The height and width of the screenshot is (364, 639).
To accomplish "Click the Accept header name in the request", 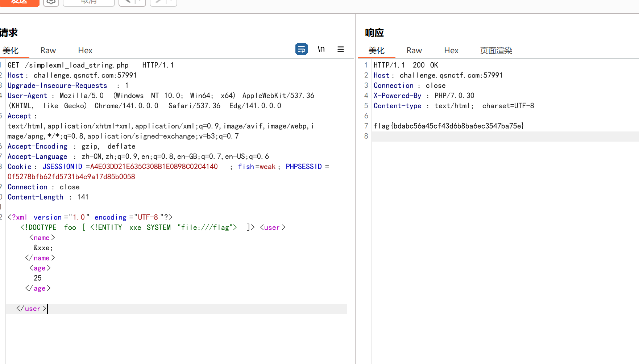I will 20,116.
